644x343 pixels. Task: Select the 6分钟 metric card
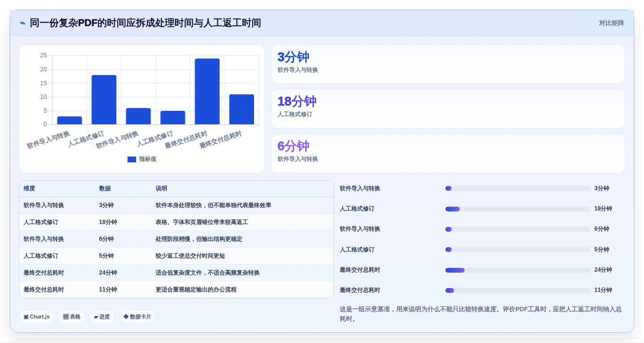[448, 153]
